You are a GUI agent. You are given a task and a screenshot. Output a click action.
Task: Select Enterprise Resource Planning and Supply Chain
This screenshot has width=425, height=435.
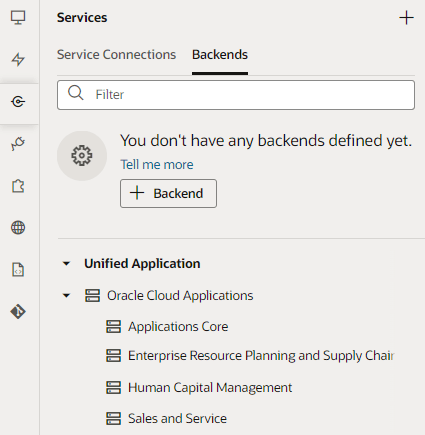coord(261,356)
